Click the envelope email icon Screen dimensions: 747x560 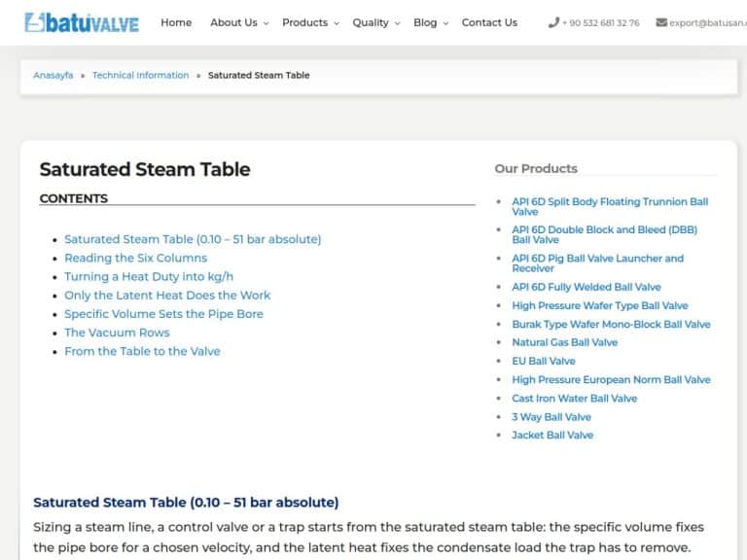click(661, 22)
